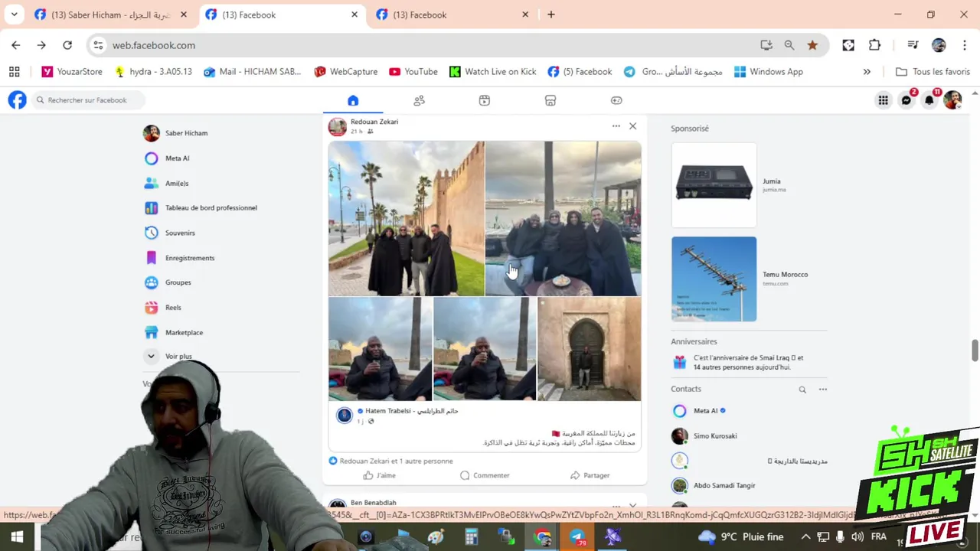Screen dimensions: 980x551
Task: Open Windows App bookmark
Action: click(769, 72)
